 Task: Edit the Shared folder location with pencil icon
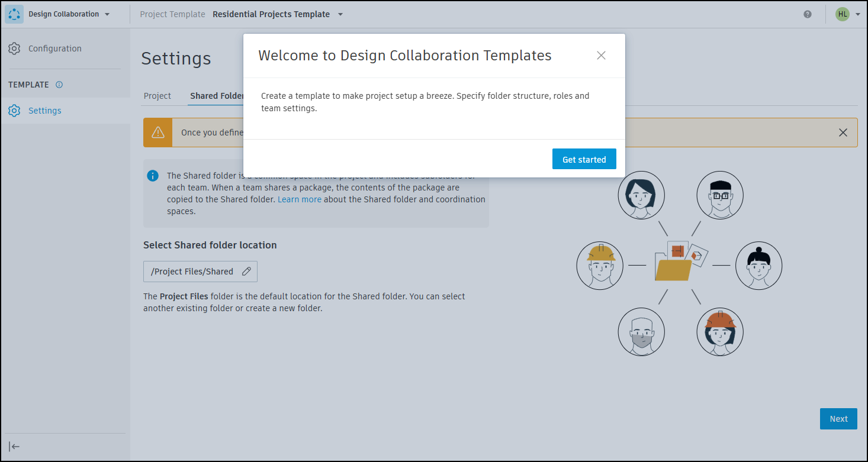[247, 272]
